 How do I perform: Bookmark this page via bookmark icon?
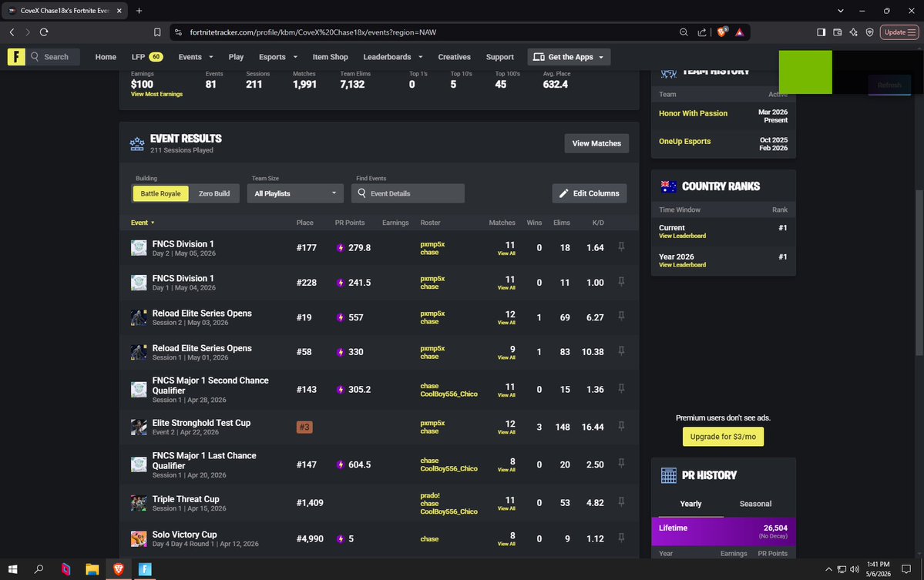[x=157, y=32]
